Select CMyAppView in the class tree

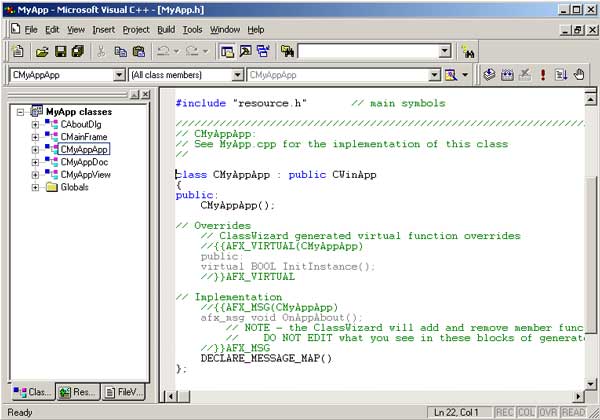click(85, 175)
